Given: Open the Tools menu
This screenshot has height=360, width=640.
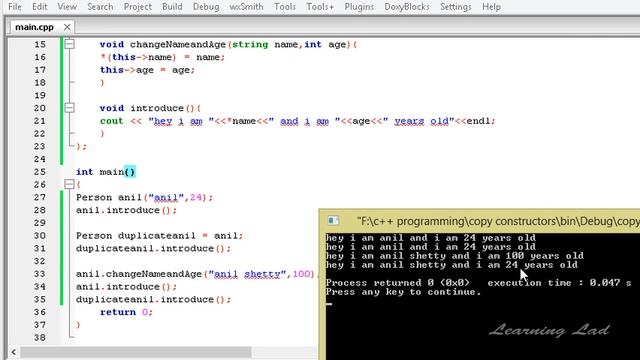Looking at the screenshot, I should pos(285,7).
